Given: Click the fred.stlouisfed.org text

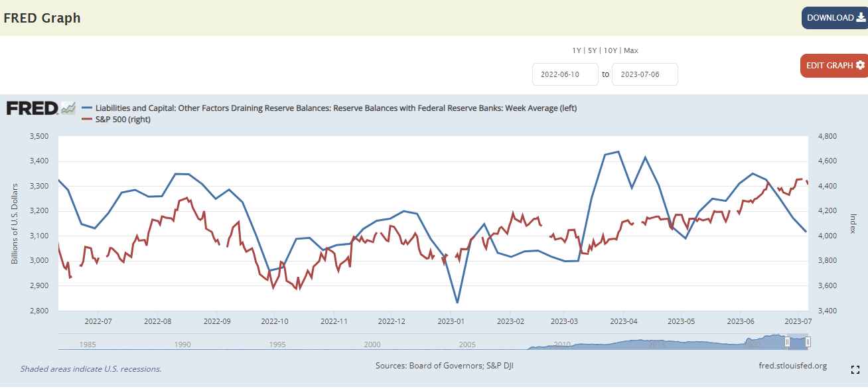Looking at the screenshot, I should [792, 366].
